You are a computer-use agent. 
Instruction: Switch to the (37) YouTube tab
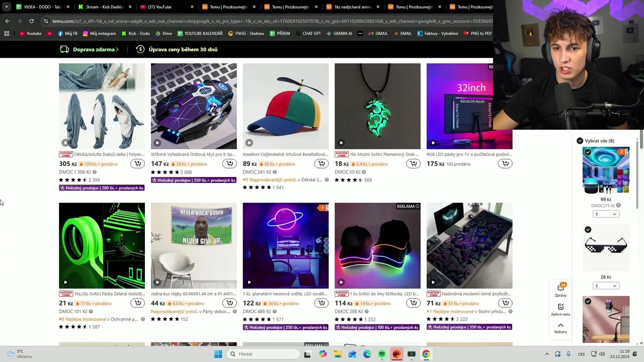point(167,7)
